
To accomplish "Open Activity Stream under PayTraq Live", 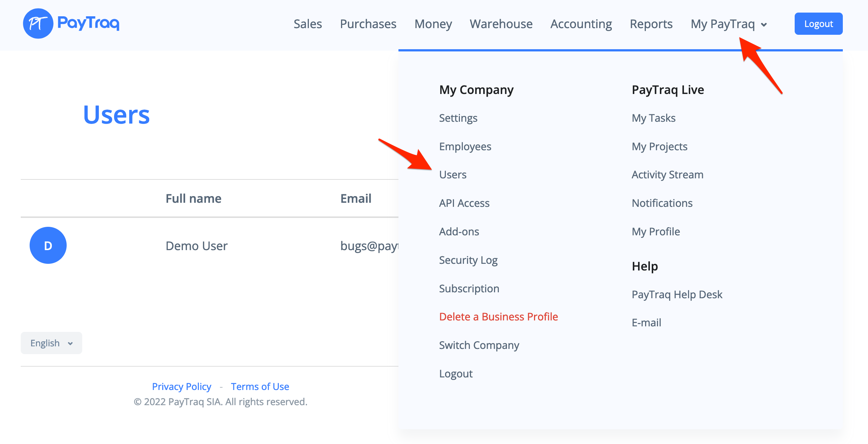I will click(x=667, y=175).
